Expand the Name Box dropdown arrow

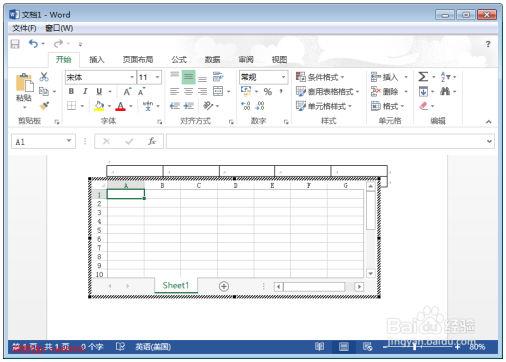(x=69, y=141)
